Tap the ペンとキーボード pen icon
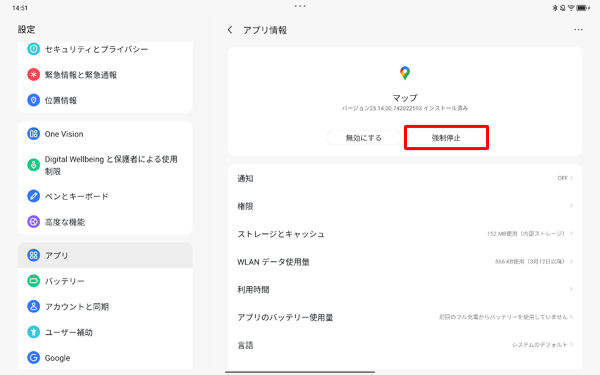This screenshot has width=600, height=375. pos(34,196)
